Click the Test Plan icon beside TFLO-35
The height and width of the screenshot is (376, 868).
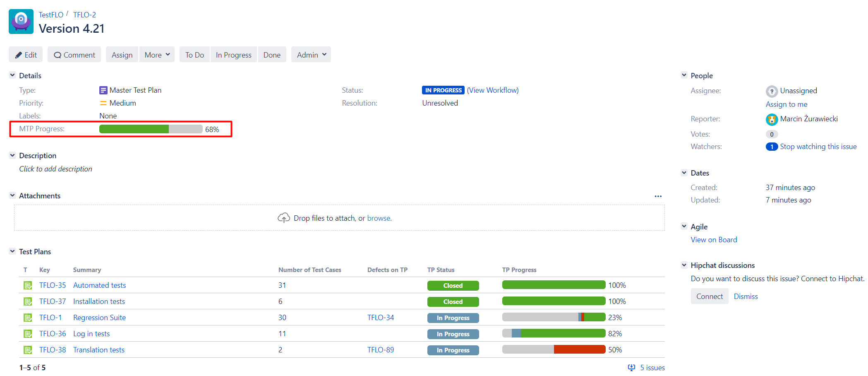(x=27, y=285)
